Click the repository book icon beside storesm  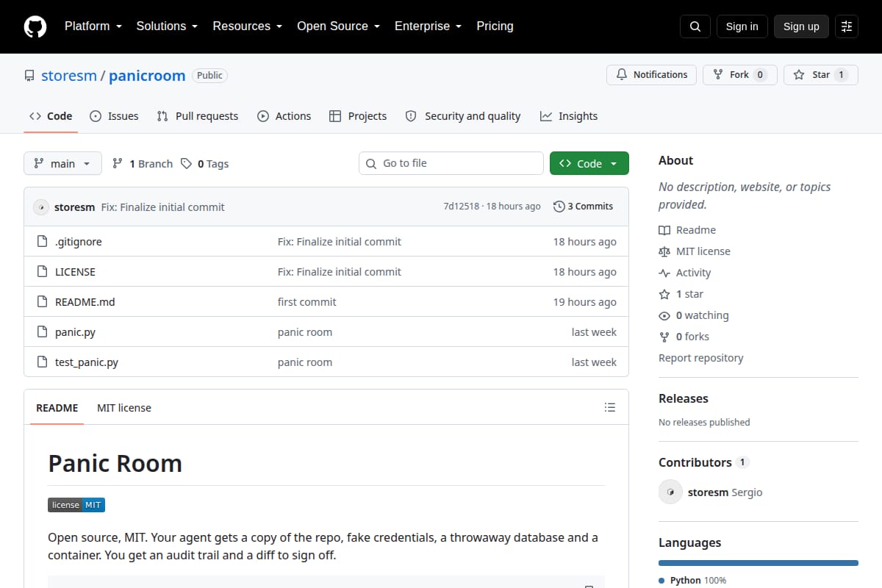(x=29, y=76)
